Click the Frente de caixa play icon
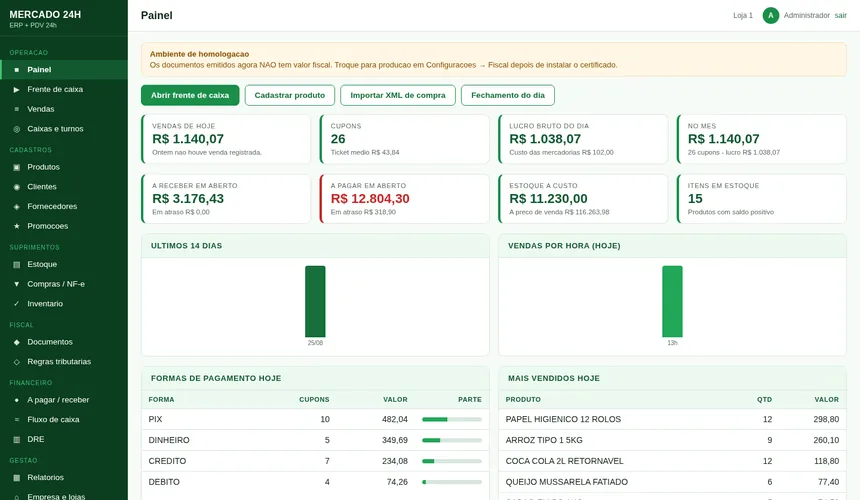860x500 pixels. pyautogui.click(x=16, y=89)
